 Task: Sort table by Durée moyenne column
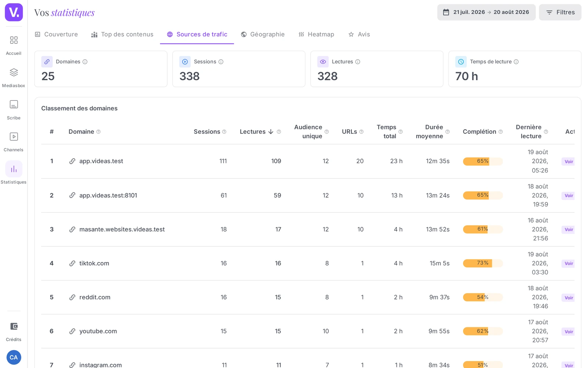429,132
